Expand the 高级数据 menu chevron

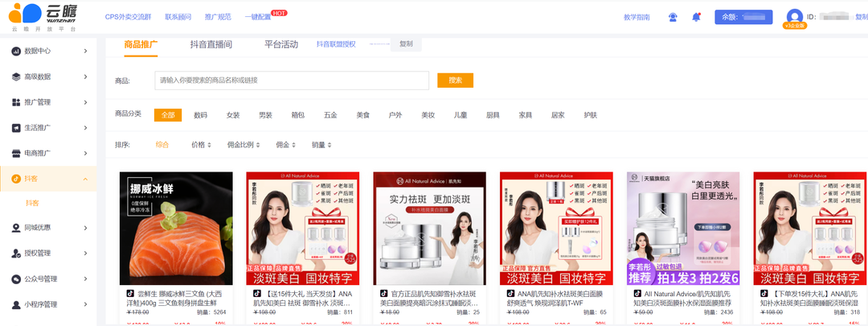click(x=85, y=76)
